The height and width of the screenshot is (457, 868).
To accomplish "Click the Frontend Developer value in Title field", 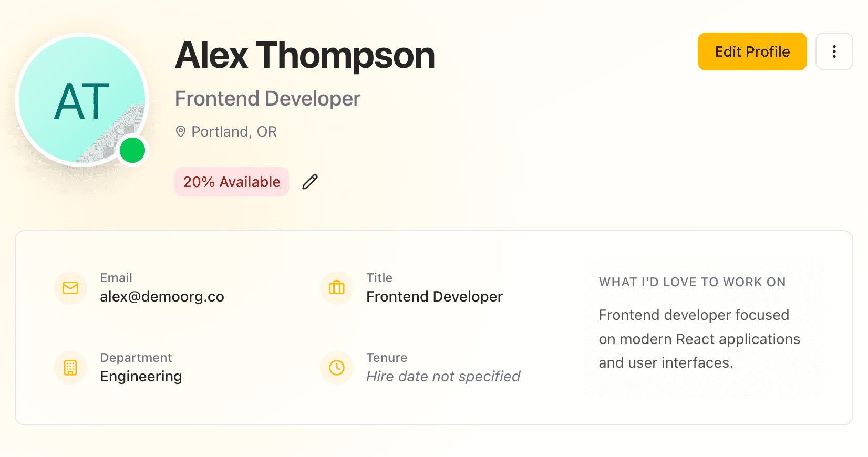I will pos(434,297).
